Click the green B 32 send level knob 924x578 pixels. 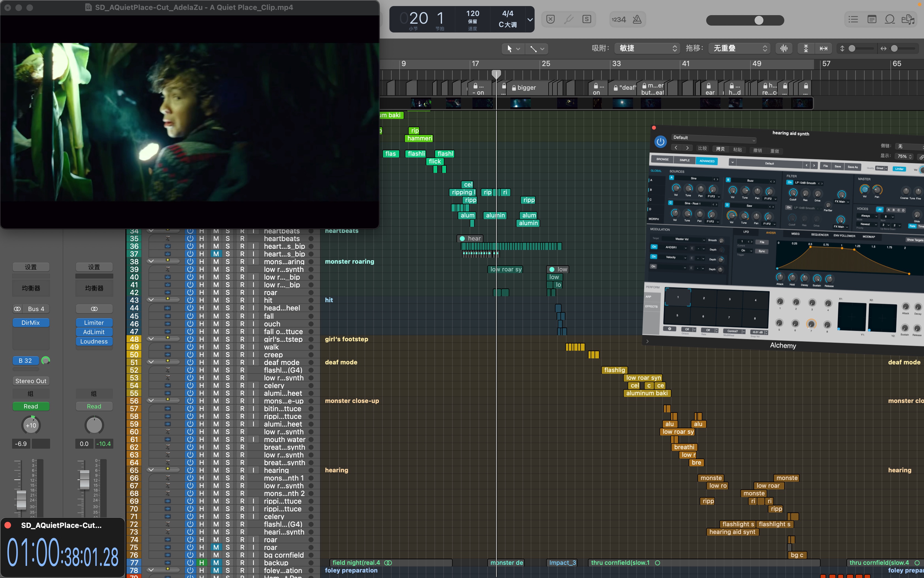(x=45, y=361)
